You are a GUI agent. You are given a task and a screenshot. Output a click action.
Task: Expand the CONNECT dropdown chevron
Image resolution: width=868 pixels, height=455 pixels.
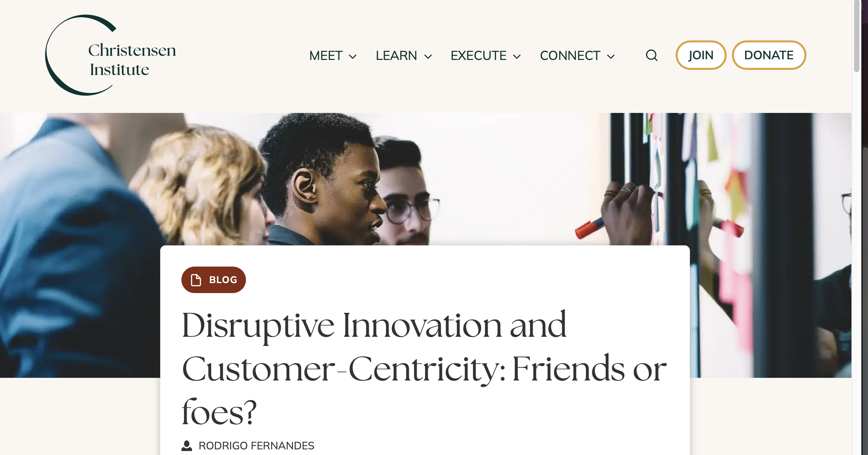pyautogui.click(x=610, y=56)
